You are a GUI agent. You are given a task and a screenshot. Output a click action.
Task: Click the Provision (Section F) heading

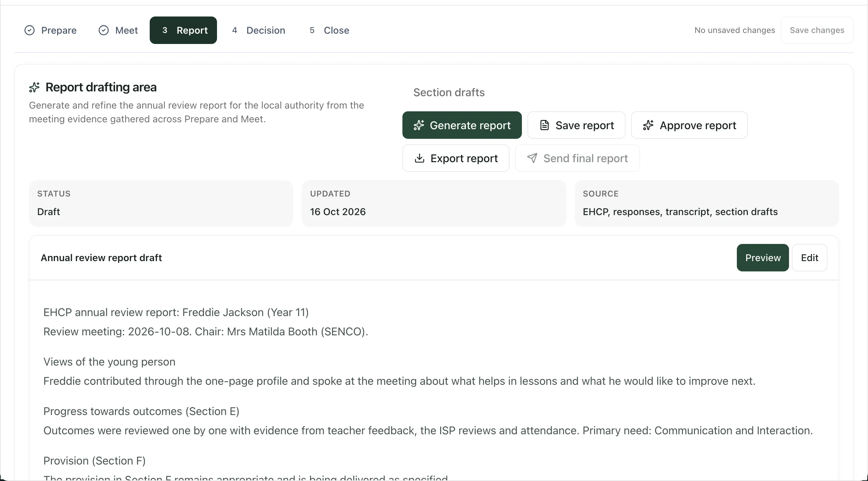(95, 461)
